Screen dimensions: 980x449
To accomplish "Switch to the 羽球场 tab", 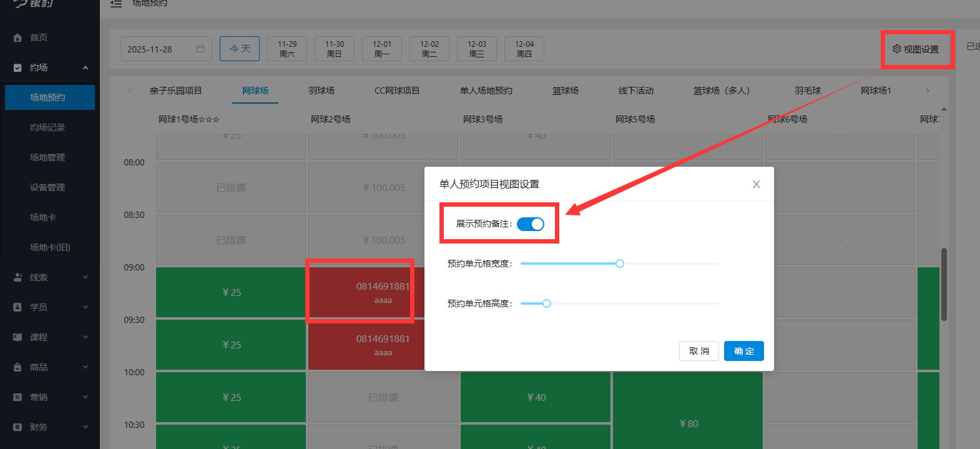I will coord(321,91).
